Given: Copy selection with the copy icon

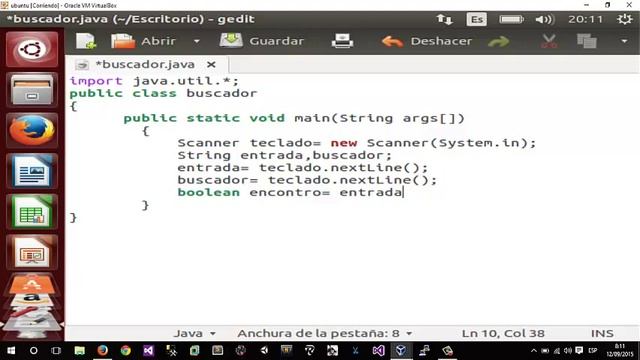Looking at the screenshot, I should tap(587, 41).
